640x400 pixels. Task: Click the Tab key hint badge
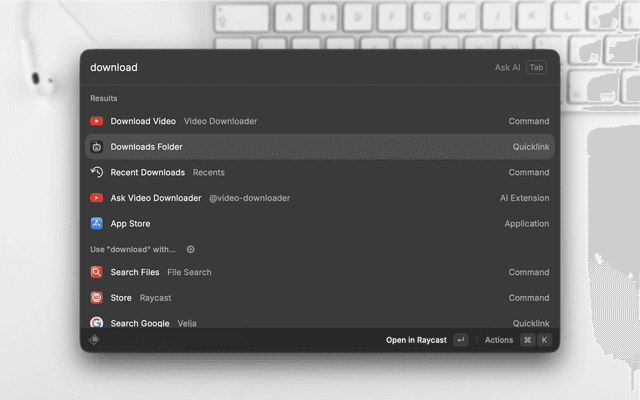point(537,67)
